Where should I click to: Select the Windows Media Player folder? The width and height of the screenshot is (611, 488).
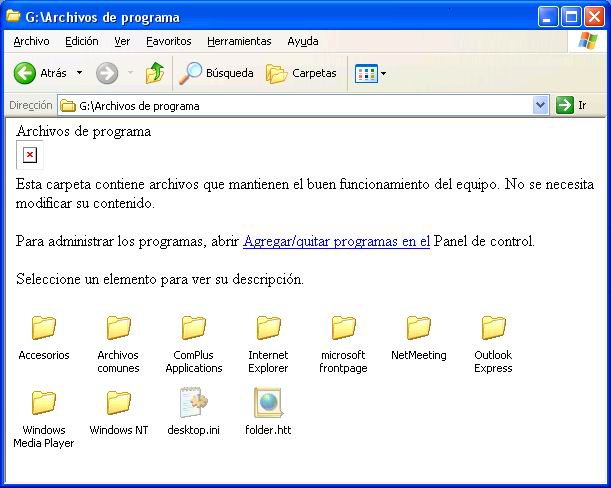click(x=44, y=419)
